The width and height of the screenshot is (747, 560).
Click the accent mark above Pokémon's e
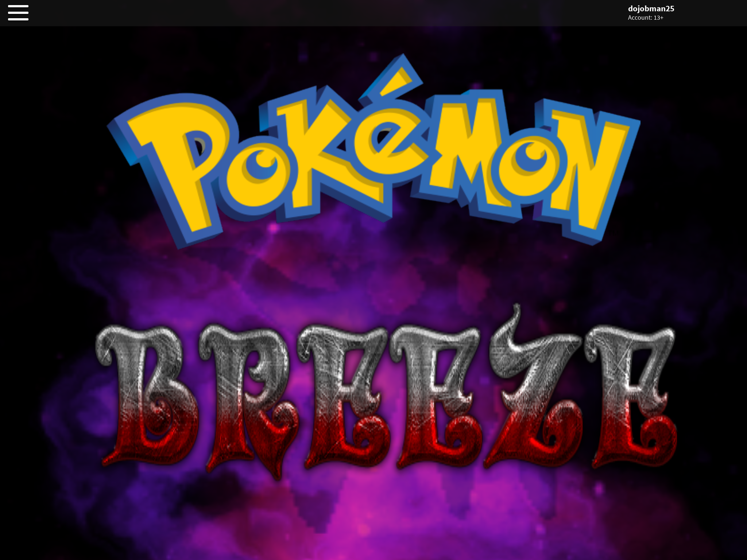pyautogui.click(x=398, y=81)
